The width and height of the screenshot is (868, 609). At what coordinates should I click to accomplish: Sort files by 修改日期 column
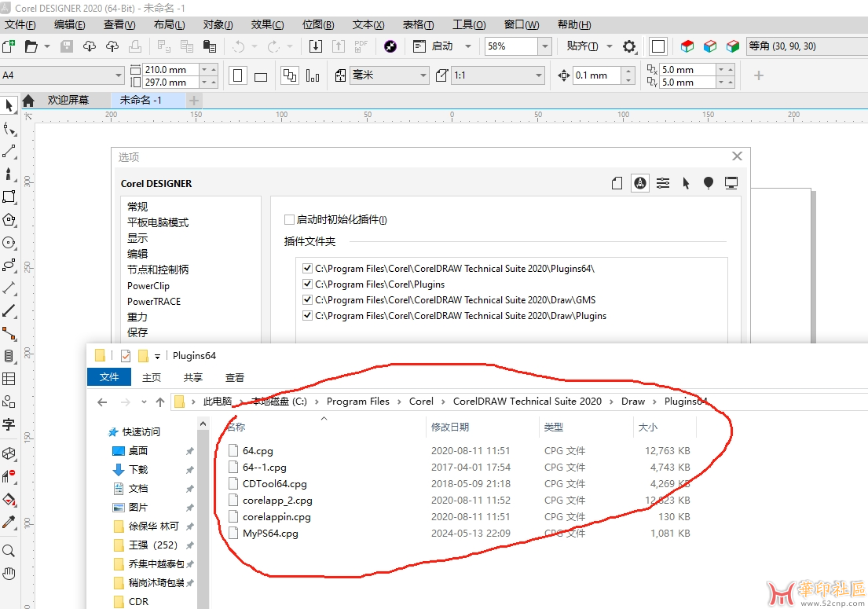(450, 427)
